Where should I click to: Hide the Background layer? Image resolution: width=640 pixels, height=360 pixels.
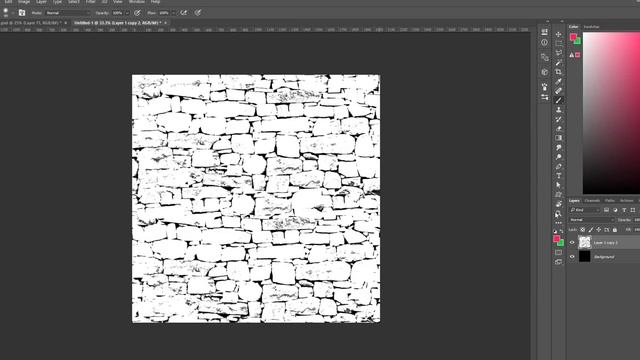tap(572, 257)
